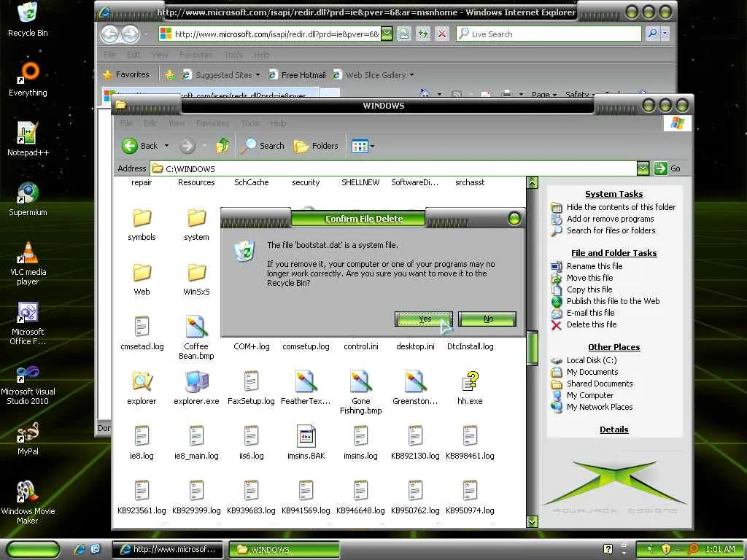Click the Live Search box in IE
747x560 pixels.
click(549, 34)
